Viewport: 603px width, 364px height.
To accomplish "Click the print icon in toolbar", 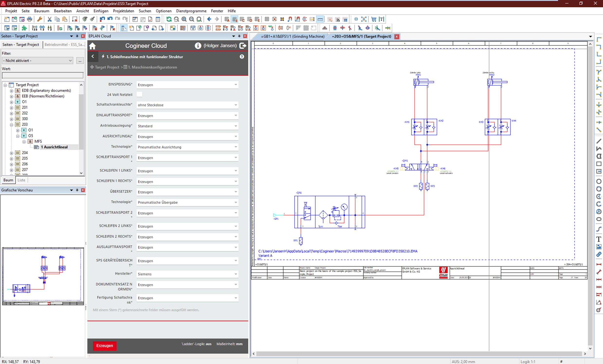I will (30, 19).
